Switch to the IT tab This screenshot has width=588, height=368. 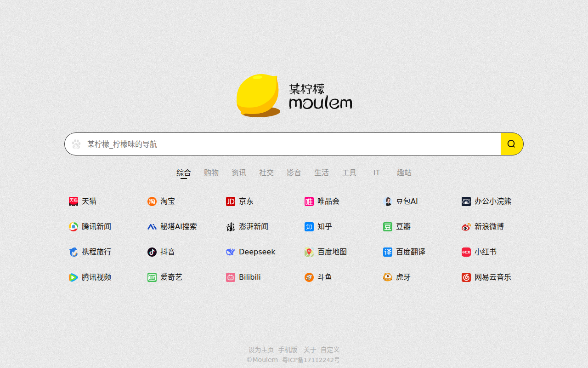click(377, 173)
